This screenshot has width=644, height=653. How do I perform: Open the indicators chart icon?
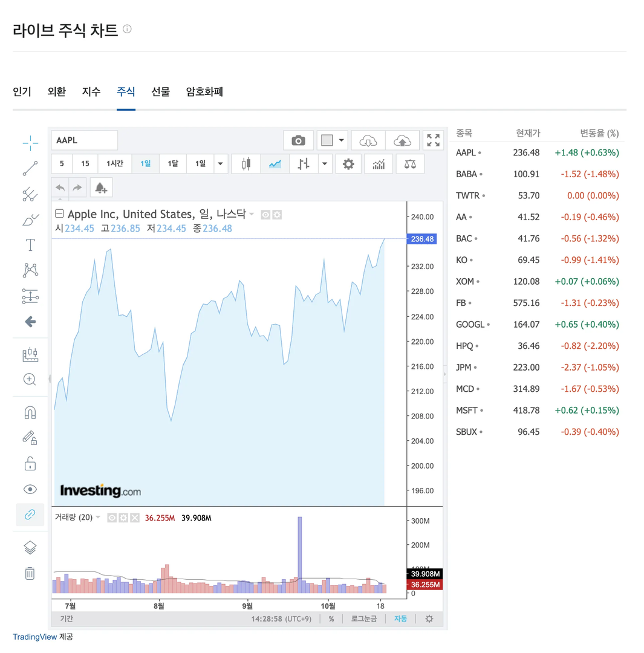[378, 164]
